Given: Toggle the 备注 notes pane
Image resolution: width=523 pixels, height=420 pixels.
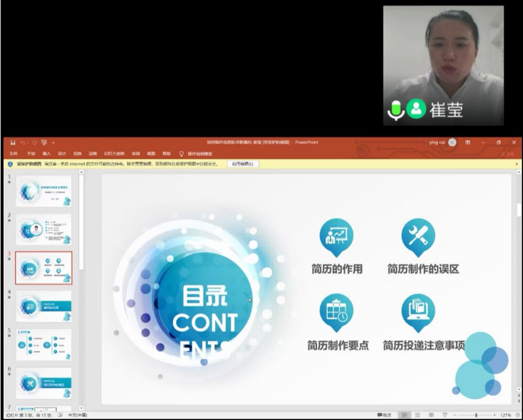Looking at the screenshot, I should pos(384,415).
